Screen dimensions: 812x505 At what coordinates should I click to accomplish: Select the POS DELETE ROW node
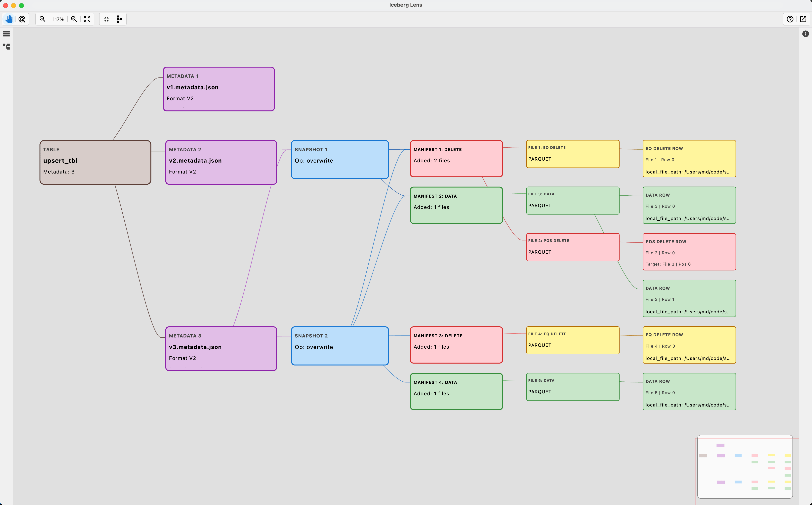[689, 252]
